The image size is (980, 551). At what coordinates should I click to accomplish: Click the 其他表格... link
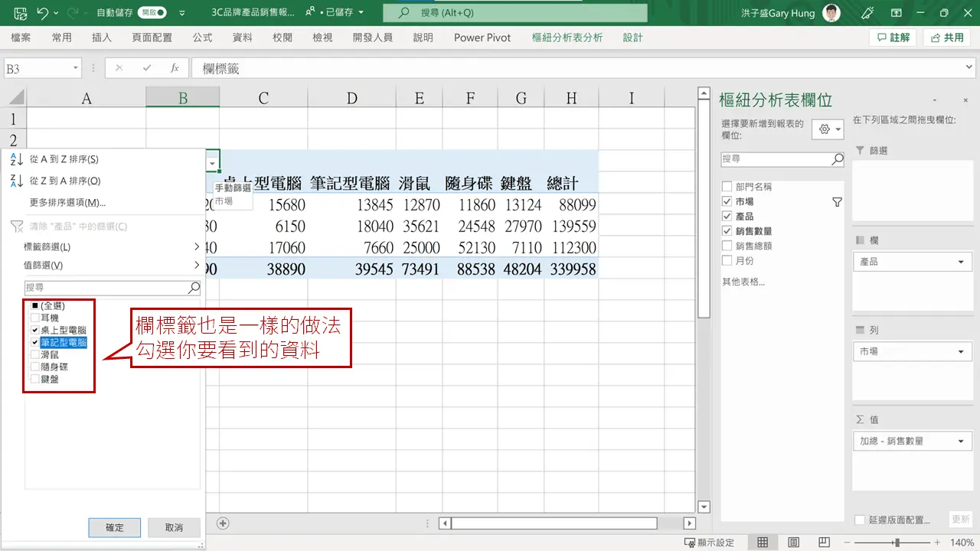[x=743, y=282]
